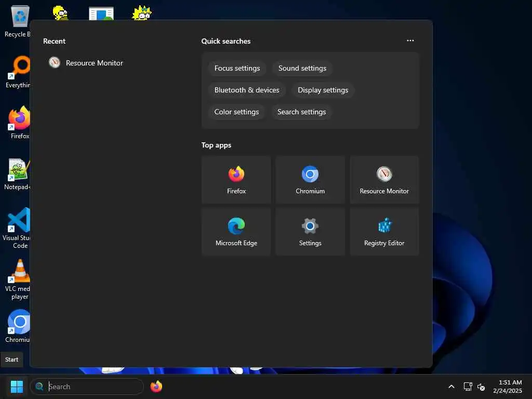Image resolution: width=532 pixels, height=399 pixels.
Task: Click the Quick searches heading
Action: (226, 41)
